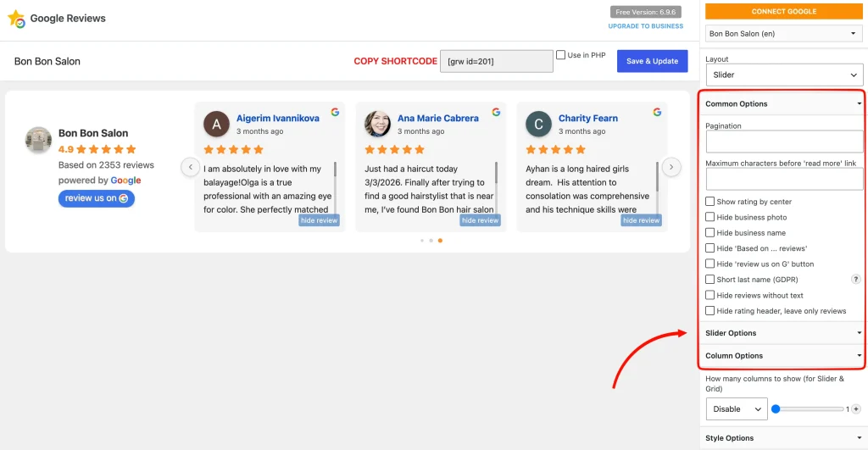
Task: Check Hide rating header, leave only reviews
Action: click(709, 310)
